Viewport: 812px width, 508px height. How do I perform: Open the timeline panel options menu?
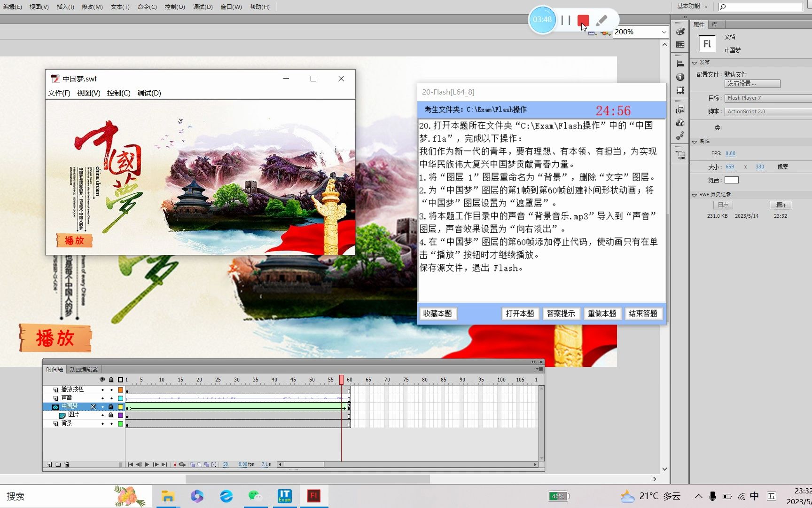(539, 369)
